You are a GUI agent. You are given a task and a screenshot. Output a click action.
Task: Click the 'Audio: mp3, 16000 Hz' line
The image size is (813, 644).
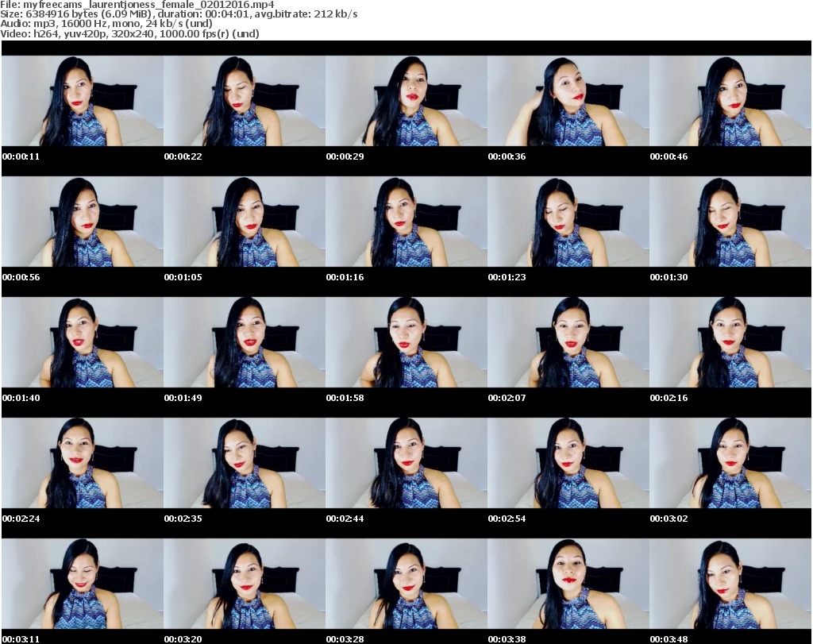(x=106, y=23)
